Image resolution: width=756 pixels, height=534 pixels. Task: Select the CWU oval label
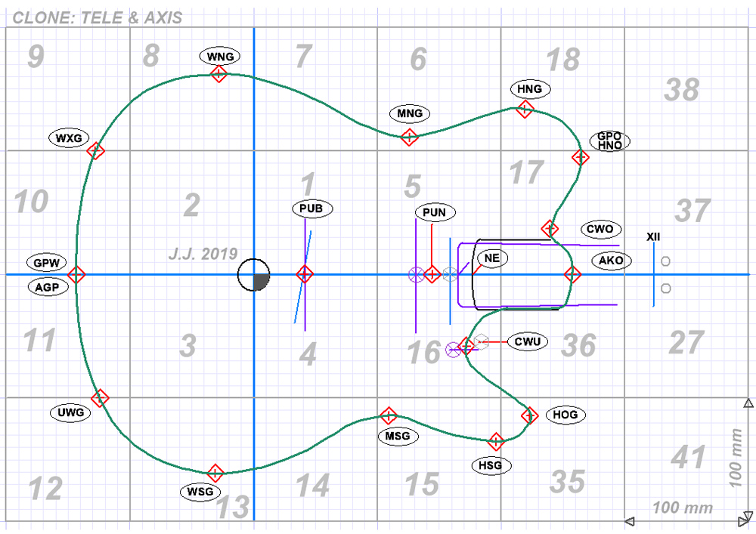click(x=526, y=342)
